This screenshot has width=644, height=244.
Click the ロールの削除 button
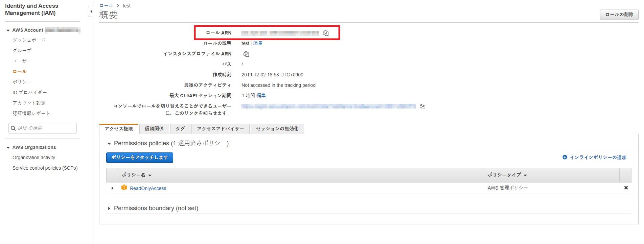(x=619, y=15)
